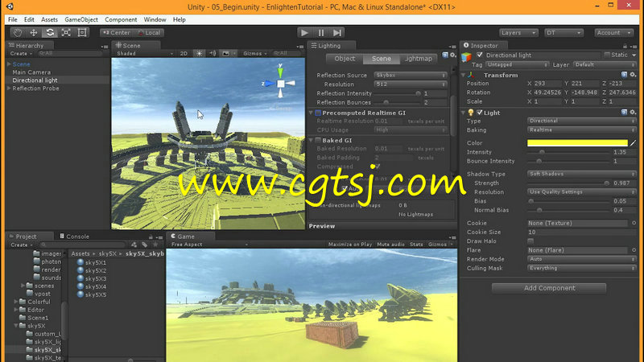Click the Stats button in Game view

tap(416, 245)
